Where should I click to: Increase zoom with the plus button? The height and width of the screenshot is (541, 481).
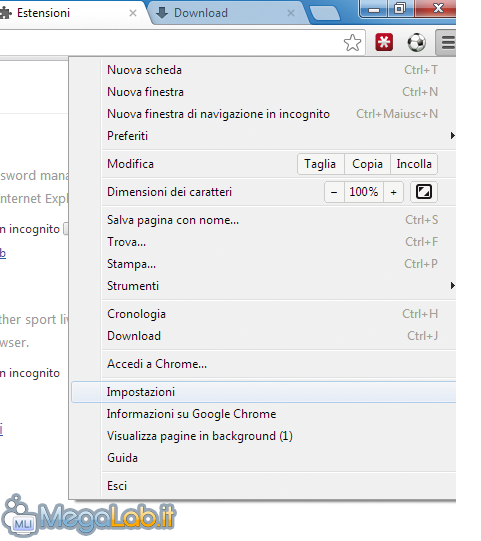pyautogui.click(x=393, y=192)
